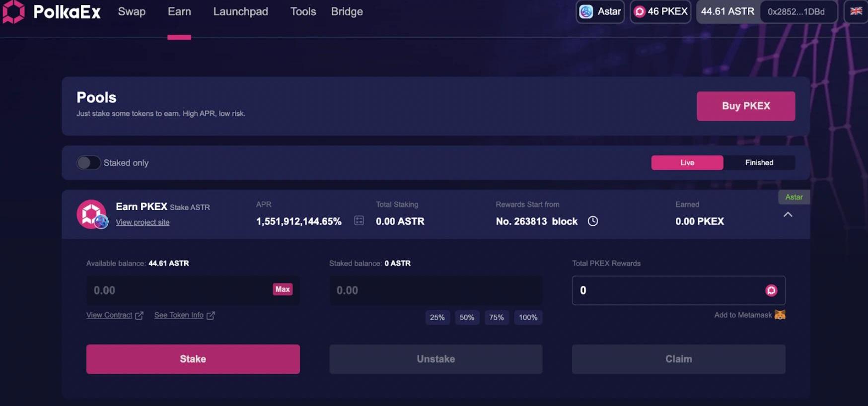
Task: Open the See Token Info external link icon
Action: click(211, 316)
